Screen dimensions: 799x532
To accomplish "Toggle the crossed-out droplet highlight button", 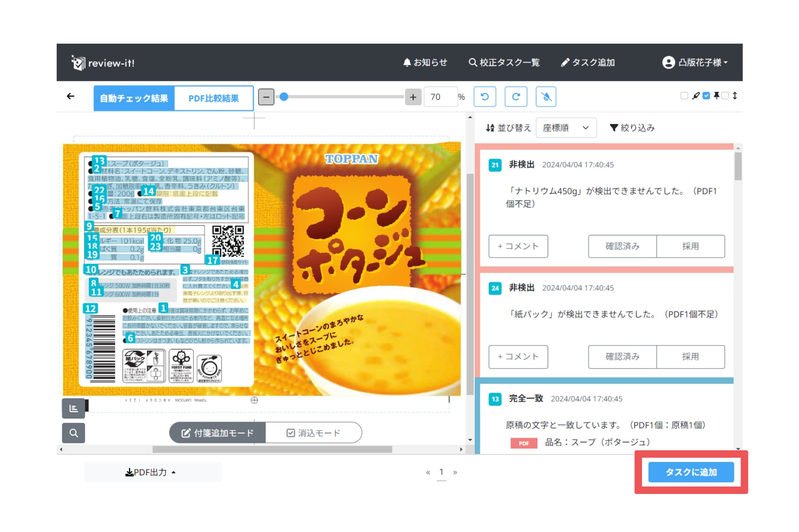I will 546,97.
